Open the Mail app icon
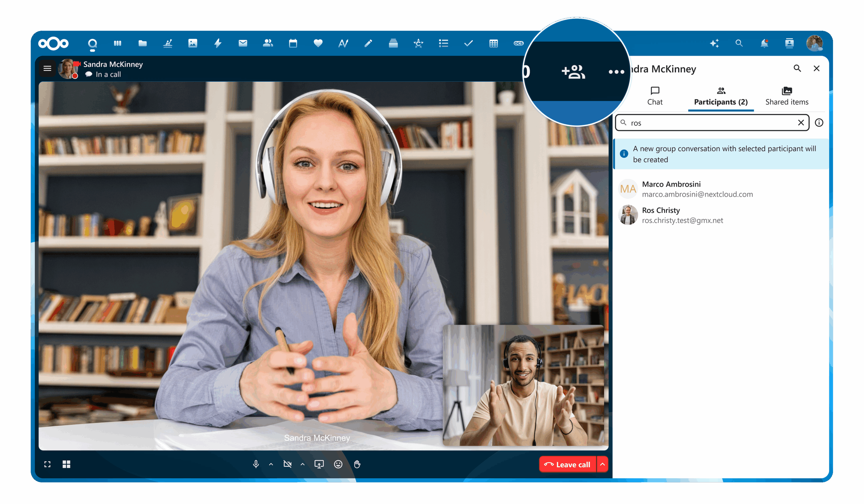The height and width of the screenshot is (504, 864). (x=243, y=43)
